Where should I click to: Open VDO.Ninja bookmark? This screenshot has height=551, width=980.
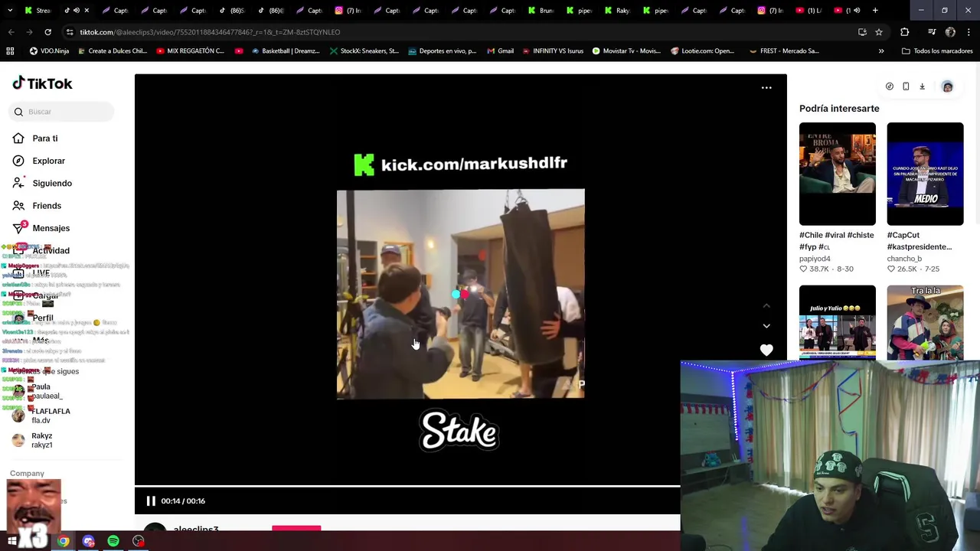pyautogui.click(x=49, y=51)
